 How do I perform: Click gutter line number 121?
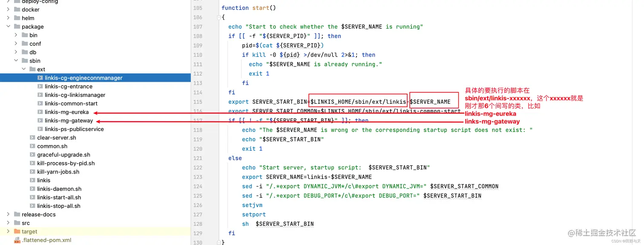pos(198,158)
